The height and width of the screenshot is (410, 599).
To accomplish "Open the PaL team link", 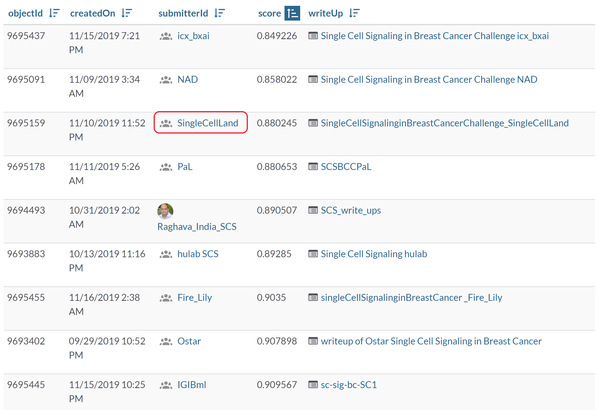I will (185, 167).
